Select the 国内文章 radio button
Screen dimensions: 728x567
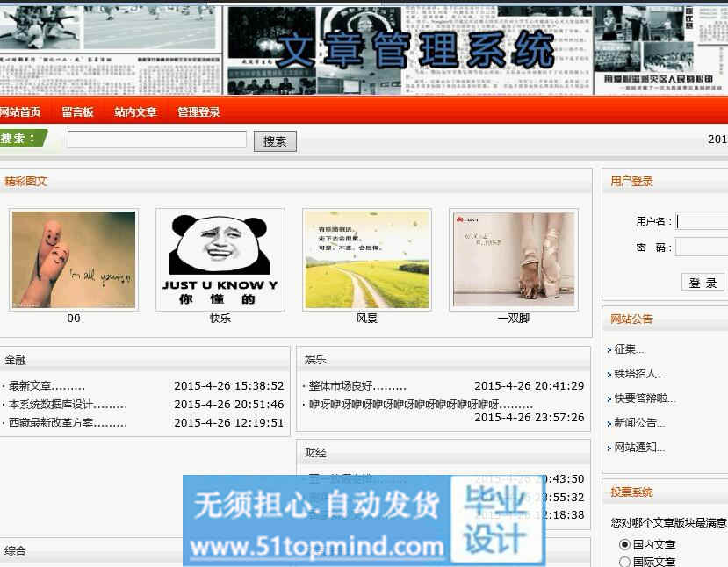tap(624, 544)
